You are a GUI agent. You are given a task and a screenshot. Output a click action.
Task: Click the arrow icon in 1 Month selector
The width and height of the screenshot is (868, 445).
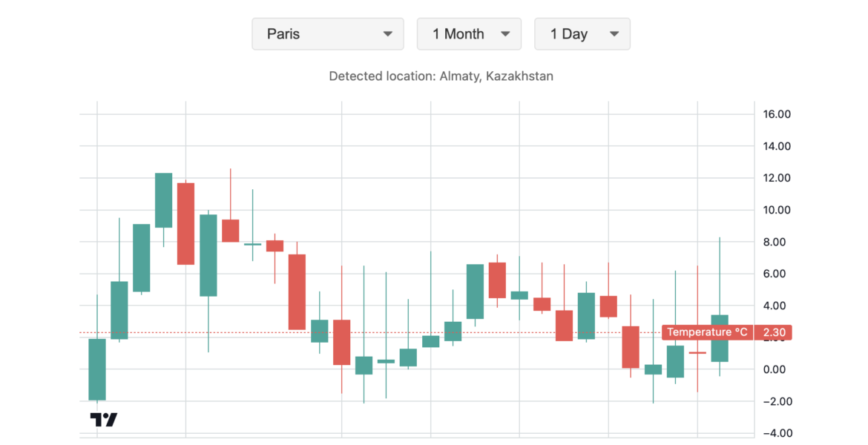point(505,34)
